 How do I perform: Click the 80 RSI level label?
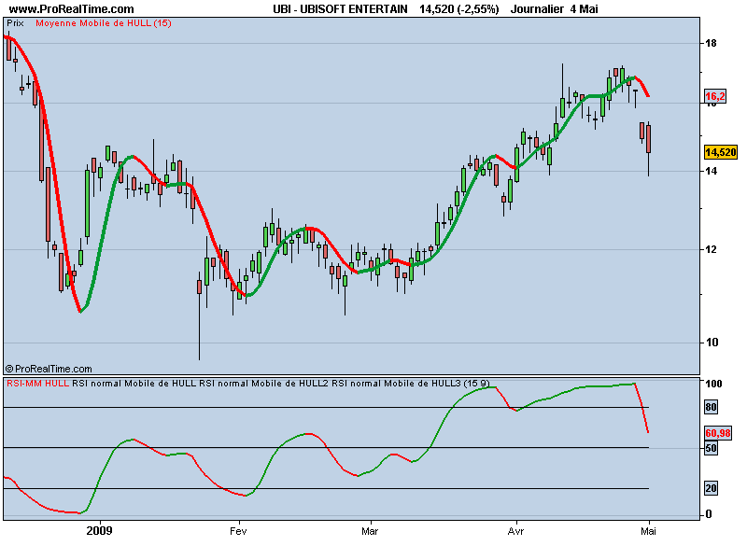click(711, 407)
